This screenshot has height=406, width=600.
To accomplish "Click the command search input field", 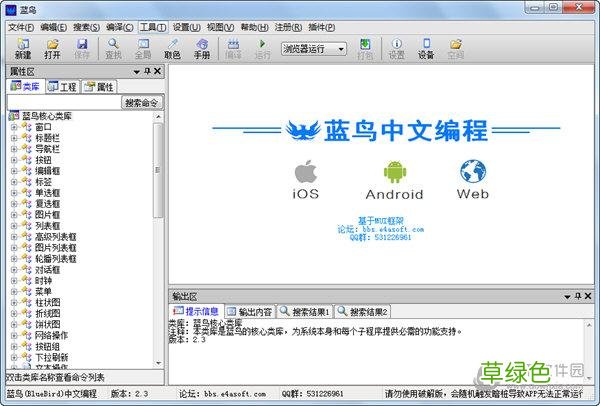I will point(62,103).
